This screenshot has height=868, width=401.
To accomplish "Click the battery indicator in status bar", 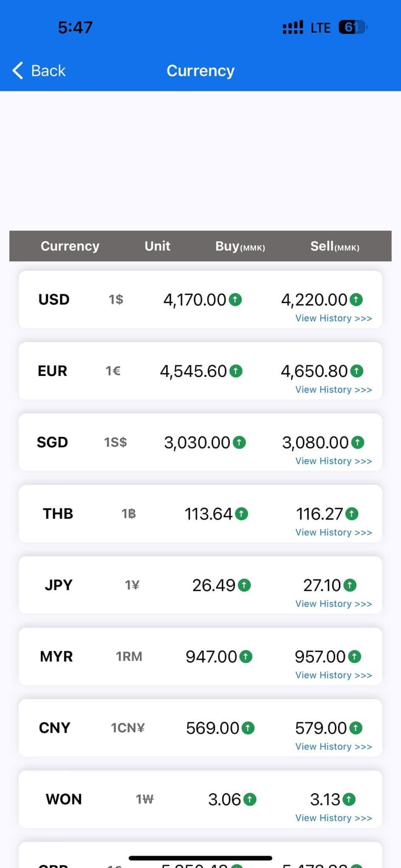I will [352, 28].
